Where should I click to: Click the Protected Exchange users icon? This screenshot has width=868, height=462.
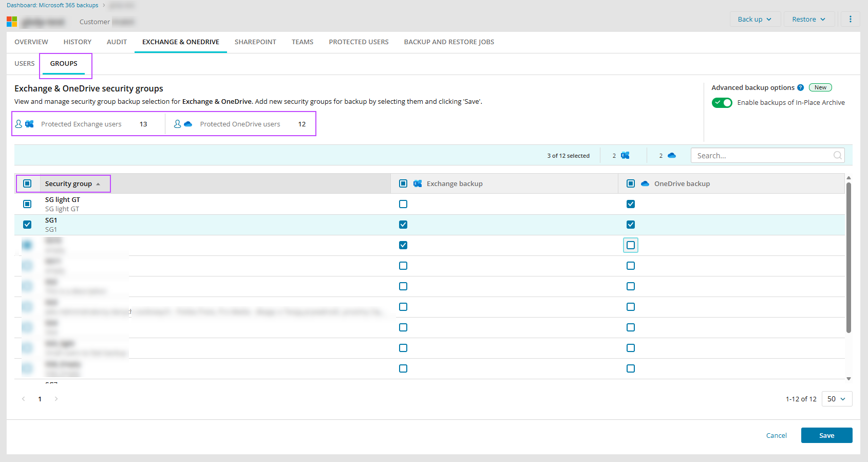[x=25, y=124]
